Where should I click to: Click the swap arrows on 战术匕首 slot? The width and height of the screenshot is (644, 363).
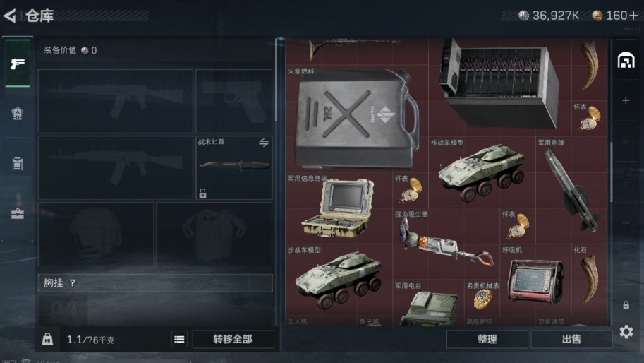(x=264, y=142)
